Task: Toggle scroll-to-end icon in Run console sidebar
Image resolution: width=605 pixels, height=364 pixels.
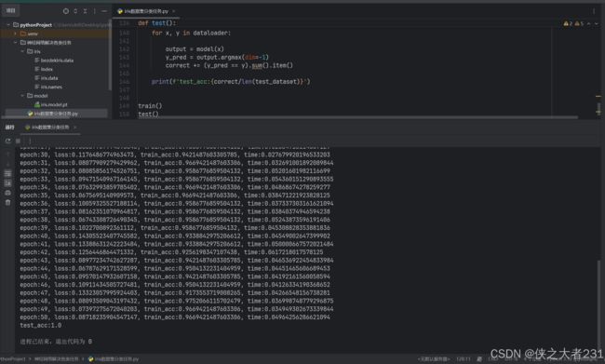Action: point(7,183)
